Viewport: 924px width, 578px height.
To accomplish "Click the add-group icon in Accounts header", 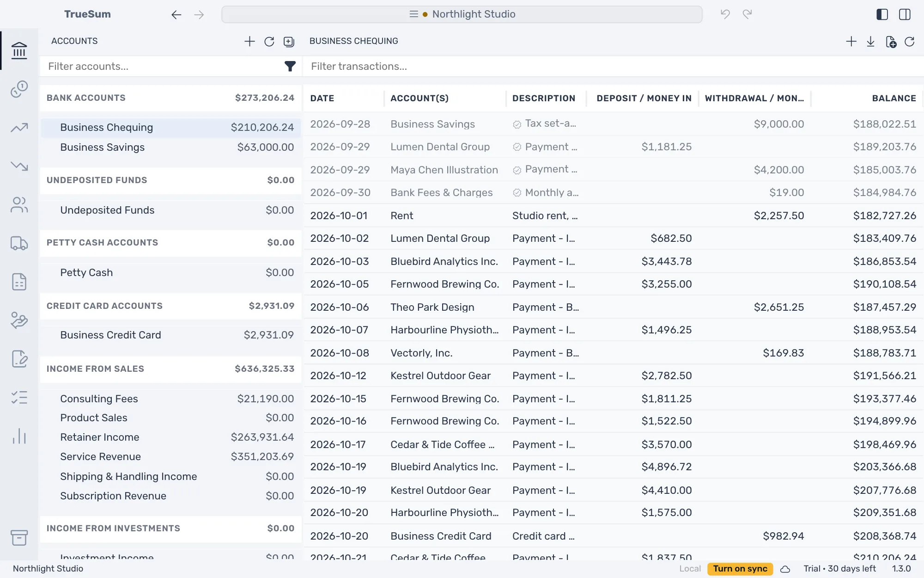I will 289,42.
